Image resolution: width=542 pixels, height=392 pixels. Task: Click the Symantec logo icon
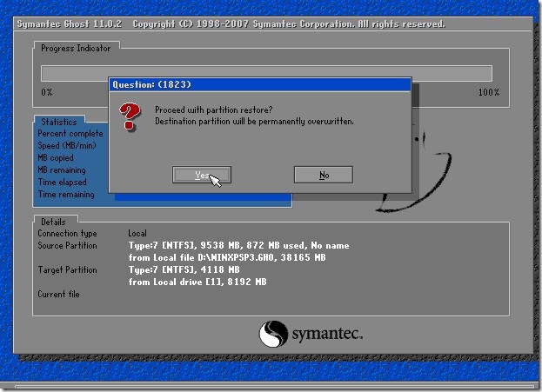click(273, 334)
